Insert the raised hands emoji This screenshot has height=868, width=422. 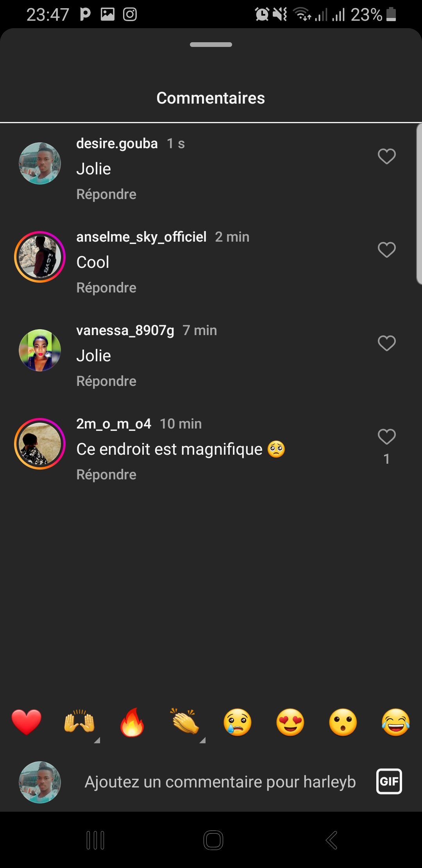[79, 722]
